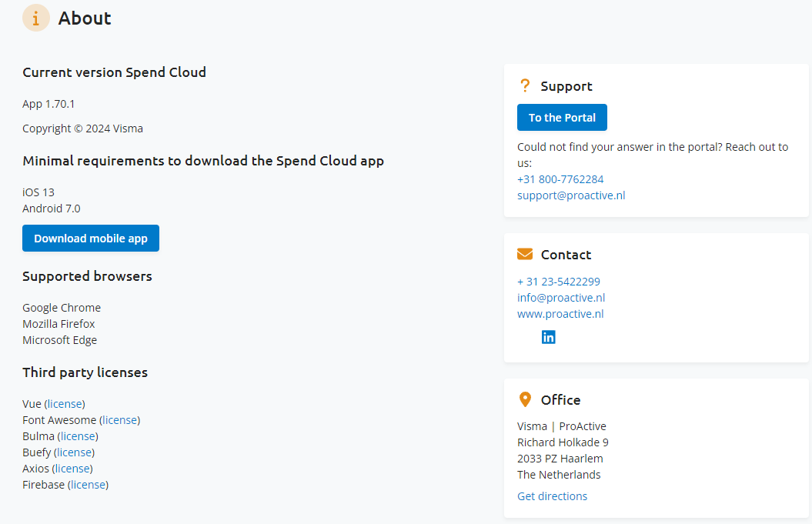The height and width of the screenshot is (524, 812).
Task: Open the Axios license link
Action: tap(72, 468)
